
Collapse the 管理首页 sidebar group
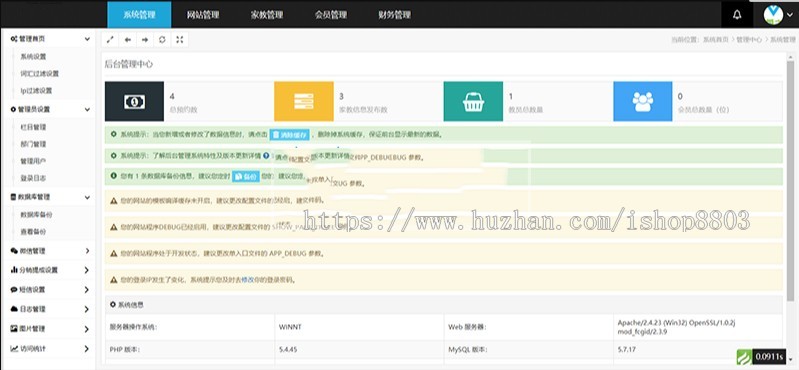point(88,39)
